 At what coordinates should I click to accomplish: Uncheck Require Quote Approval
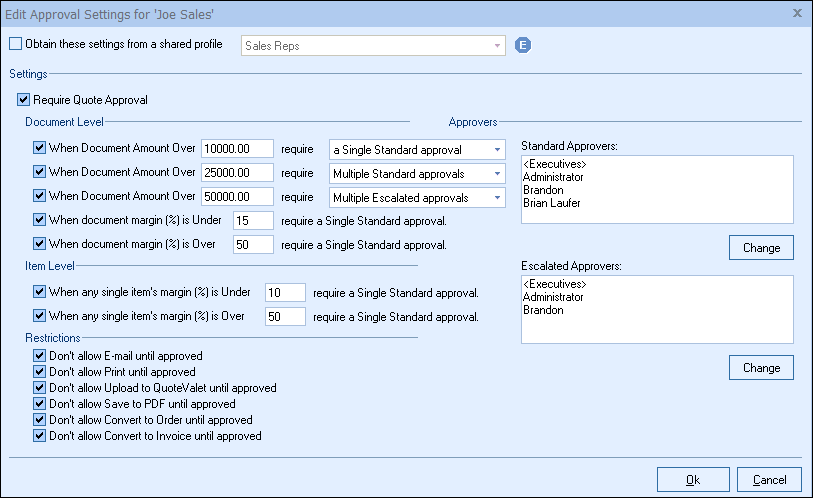24,100
